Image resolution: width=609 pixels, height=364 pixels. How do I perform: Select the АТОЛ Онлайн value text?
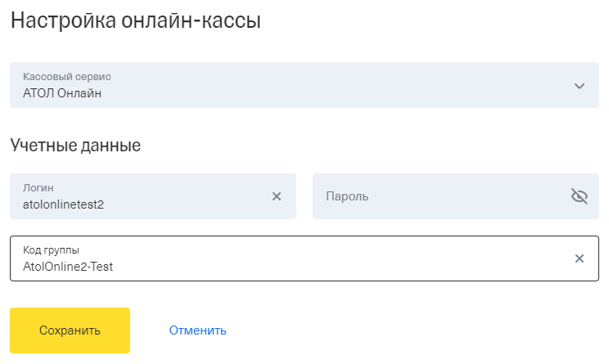62,93
